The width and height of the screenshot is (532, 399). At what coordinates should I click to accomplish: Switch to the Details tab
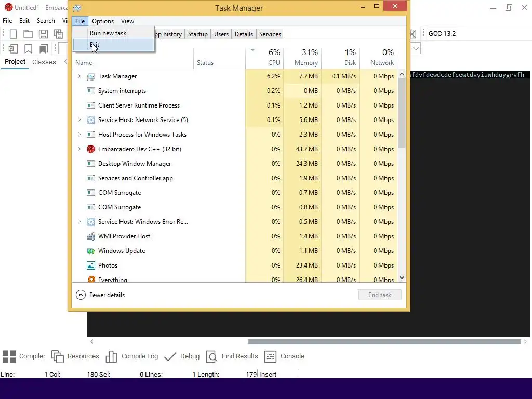244,34
